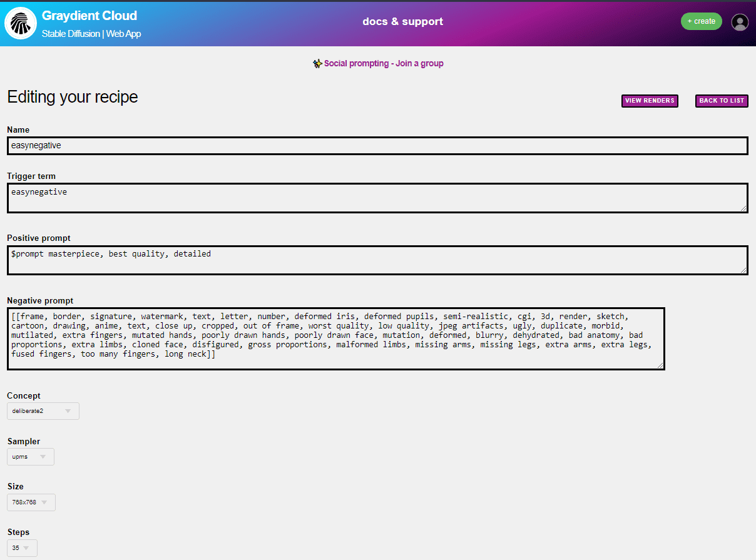Click the resize grip on Negative prompt box
Image resolution: width=756 pixels, height=560 pixels.
[x=660, y=365]
